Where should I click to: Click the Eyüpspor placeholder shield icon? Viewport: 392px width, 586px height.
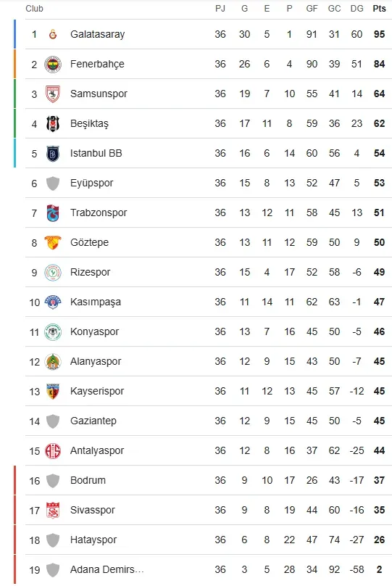click(x=53, y=183)
